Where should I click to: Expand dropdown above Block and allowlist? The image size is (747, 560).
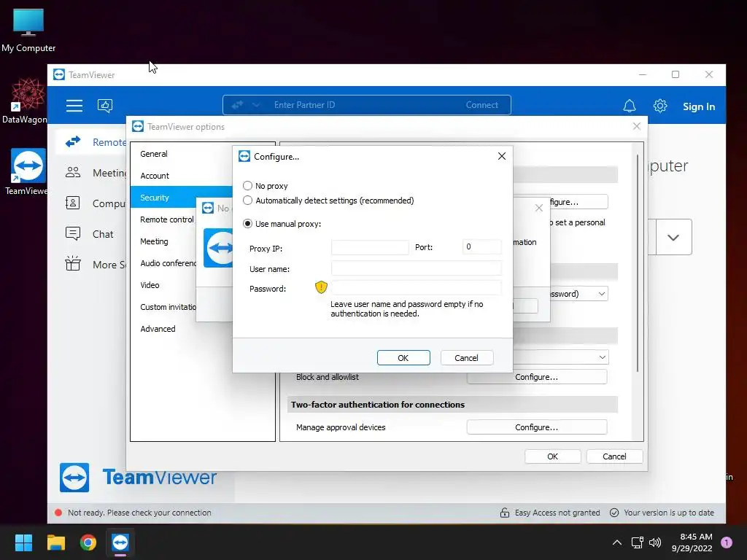[x=602, y=357]
